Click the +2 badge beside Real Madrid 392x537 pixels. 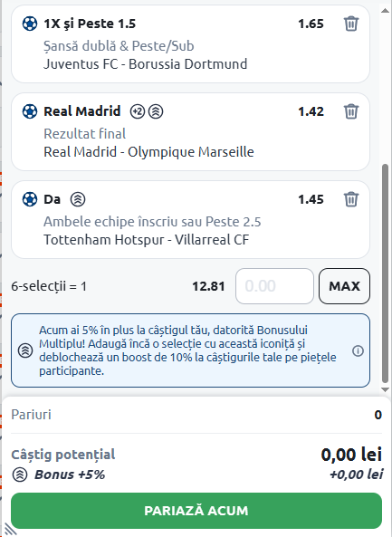[138, 111]
